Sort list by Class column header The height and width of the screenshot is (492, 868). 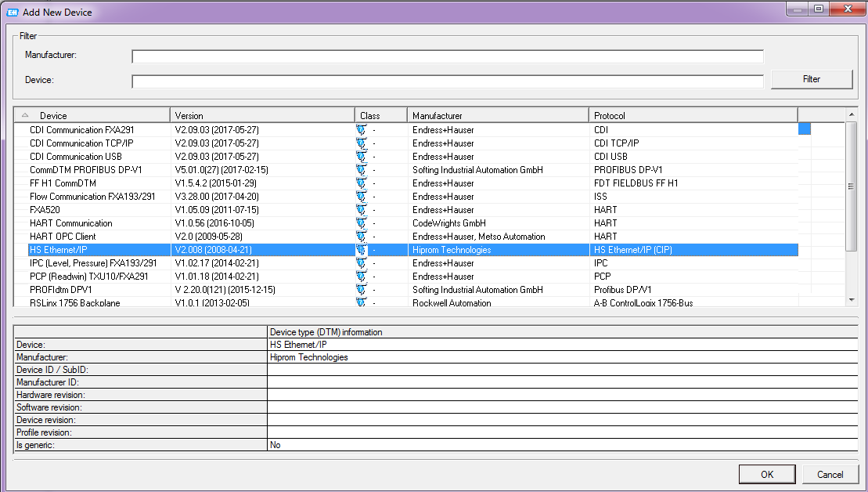point(380,116)
